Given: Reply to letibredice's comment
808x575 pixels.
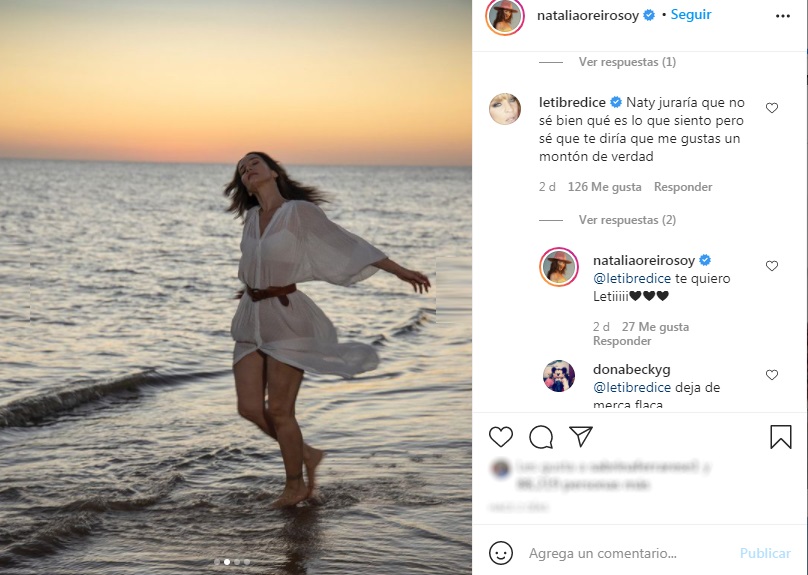Looking at the screenshot, I should click(683, 187).
